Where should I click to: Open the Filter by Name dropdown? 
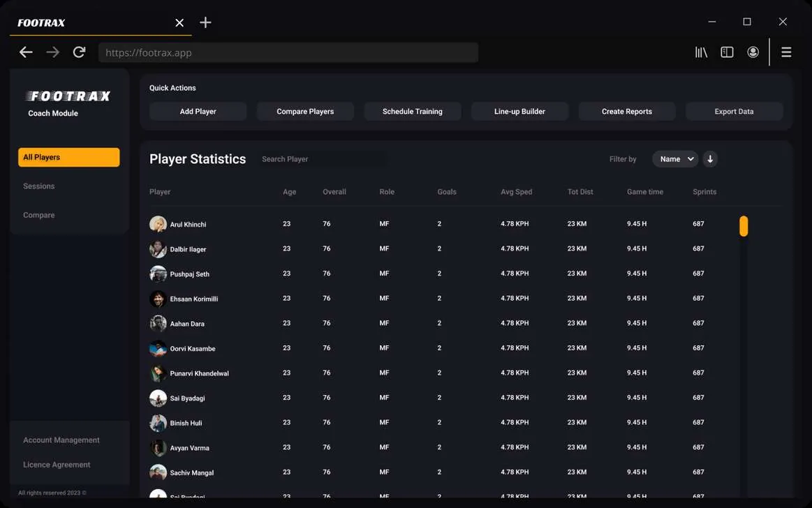point(675,159)
